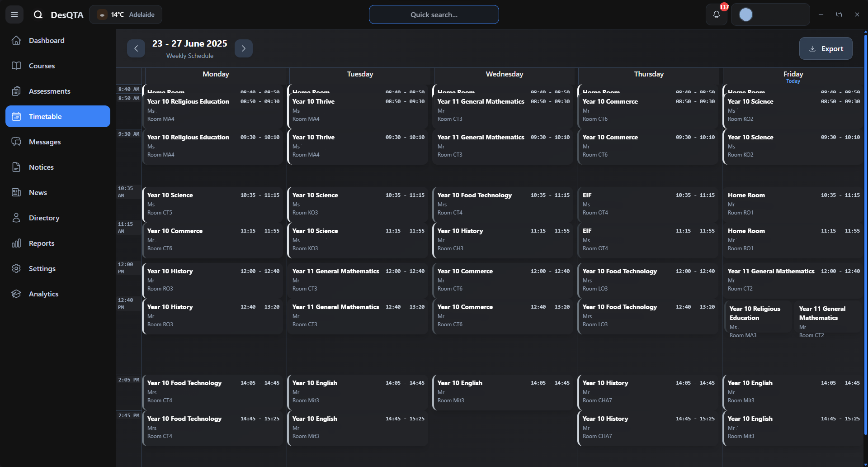Viewport: 868px width, 467px height.
Task: Select the Directory menu item
Action: [x=44, y=218]
